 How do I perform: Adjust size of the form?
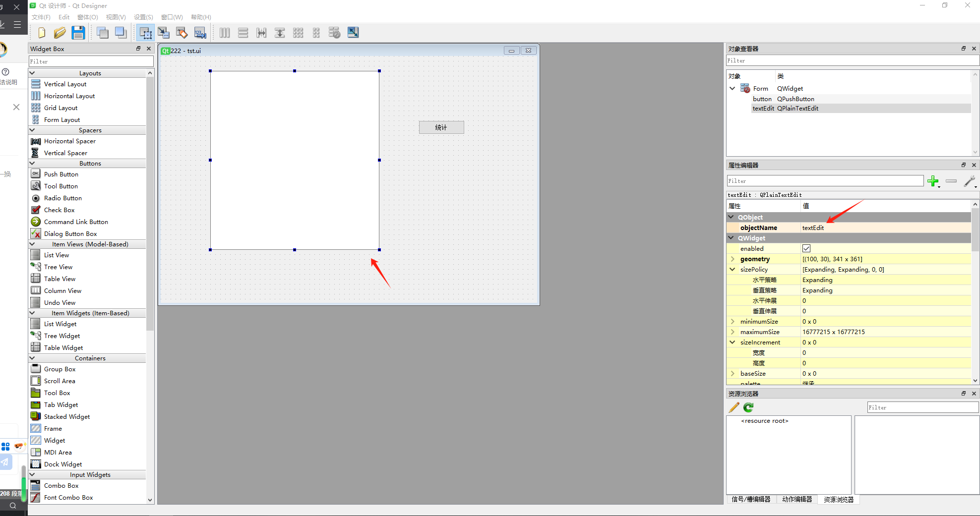[353, 33]
